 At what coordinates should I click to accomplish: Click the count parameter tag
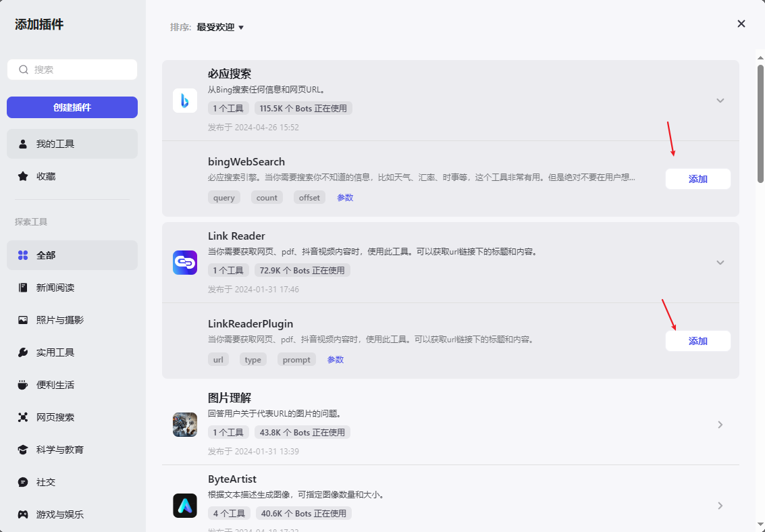267,198
